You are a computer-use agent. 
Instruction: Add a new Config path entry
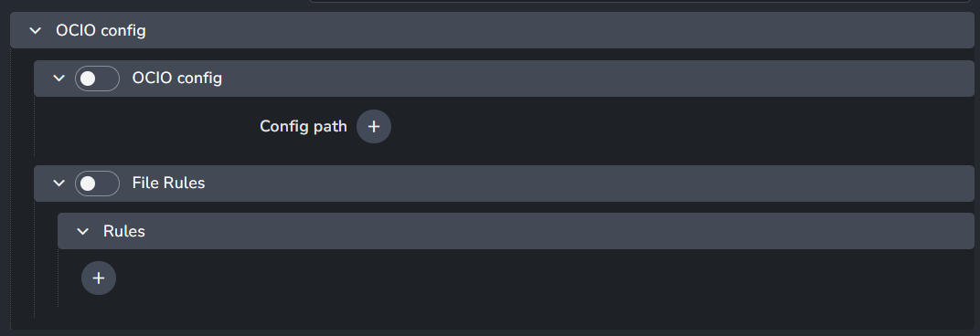pos(374,127)
